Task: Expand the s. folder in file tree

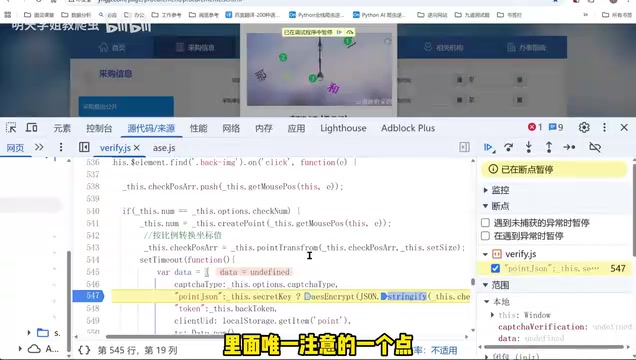Action: (29, 333)
